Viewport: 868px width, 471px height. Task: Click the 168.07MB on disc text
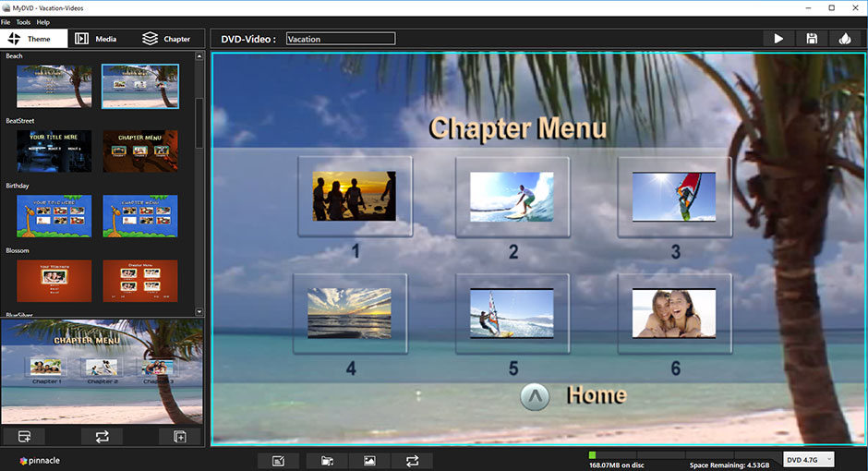click(616, 465)
